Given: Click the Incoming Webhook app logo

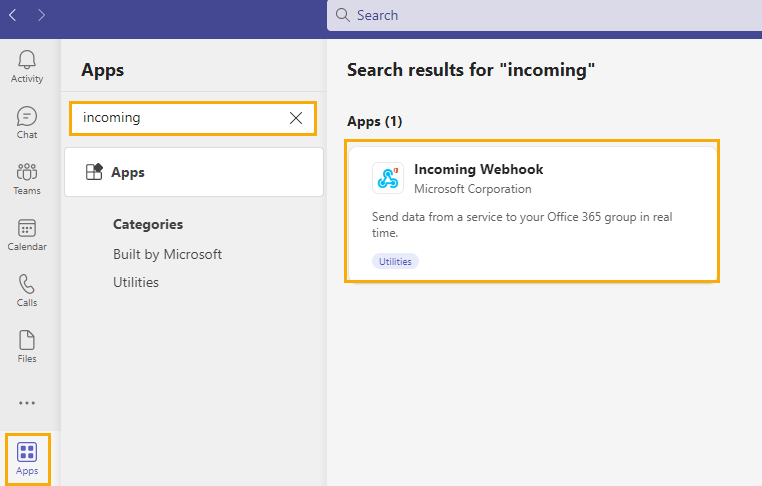Looking at the screenshot, I should point(388,178).
